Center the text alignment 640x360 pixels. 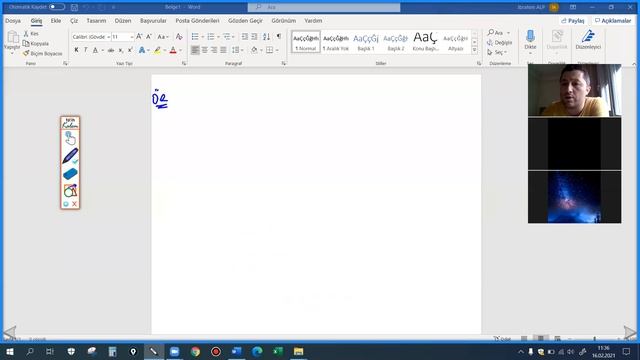click(x=204, y=50)
